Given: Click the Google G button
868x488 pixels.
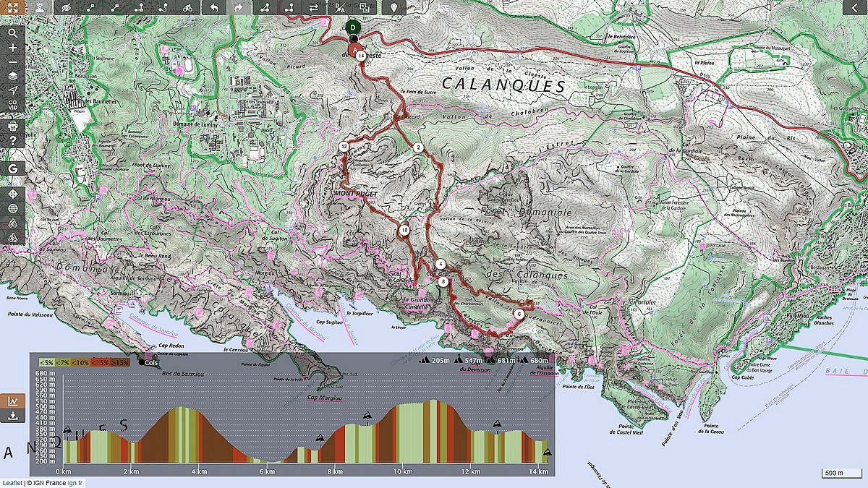Looking at the screenshot, I should pyautogui.click(x=13, y=168).
